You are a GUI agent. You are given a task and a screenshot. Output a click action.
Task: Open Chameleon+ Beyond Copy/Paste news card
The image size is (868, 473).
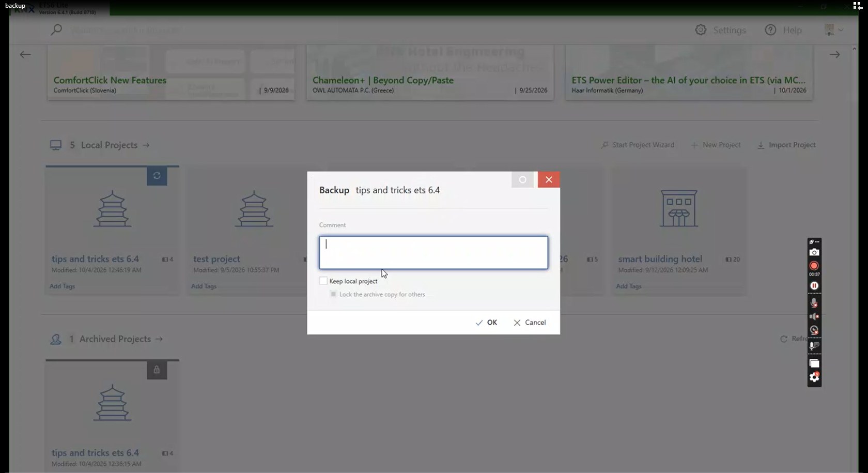pos(430,72)
